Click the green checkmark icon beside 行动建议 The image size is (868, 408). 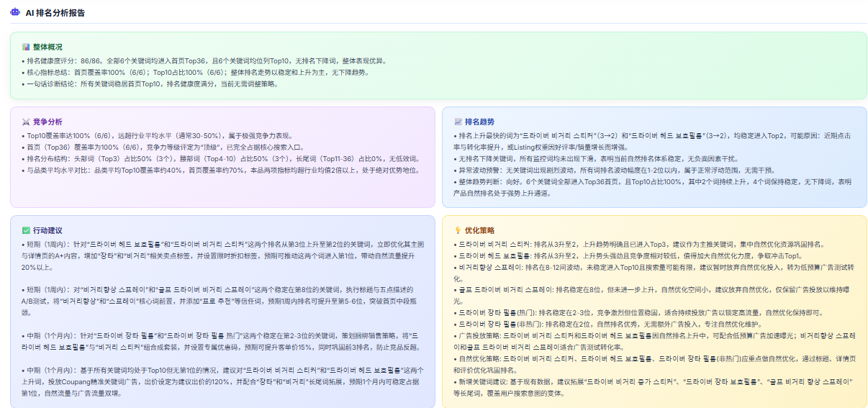[26, 230]
